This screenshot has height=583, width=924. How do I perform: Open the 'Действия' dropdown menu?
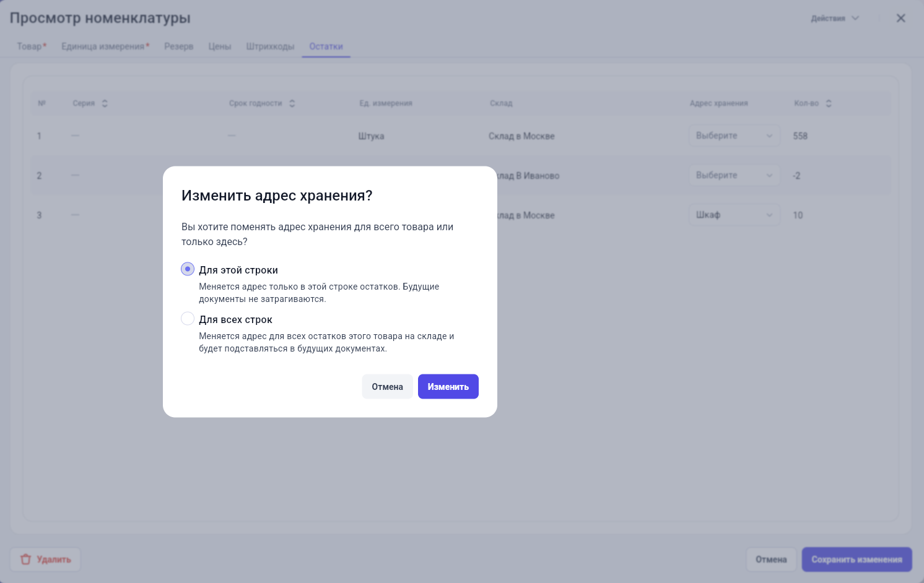[835, 18]
